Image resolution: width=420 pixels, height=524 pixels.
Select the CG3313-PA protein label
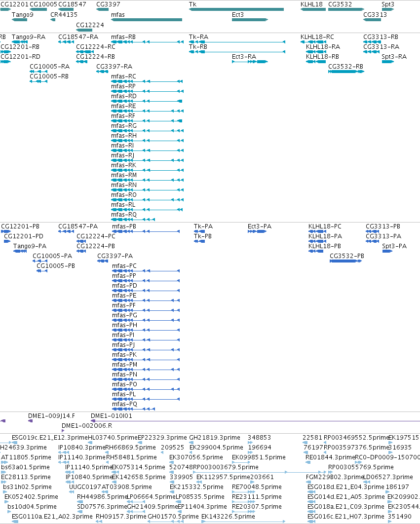point(383,236)
